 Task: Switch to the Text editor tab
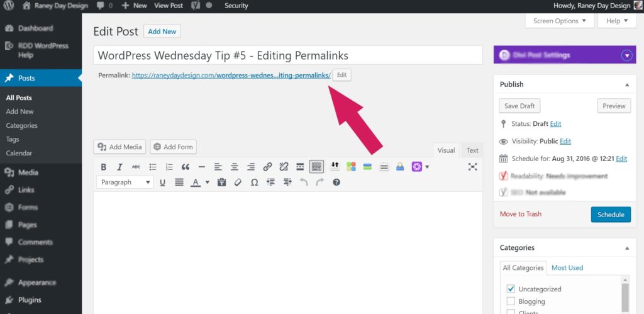(472, 150)
